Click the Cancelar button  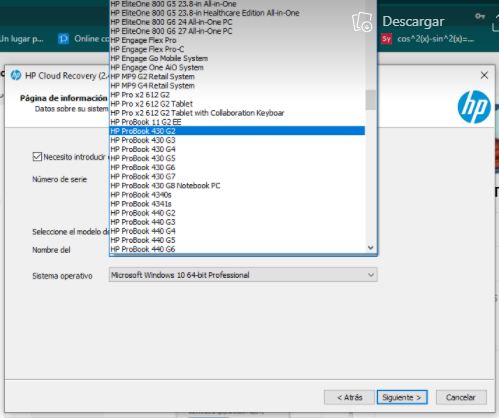pos(461,397)
